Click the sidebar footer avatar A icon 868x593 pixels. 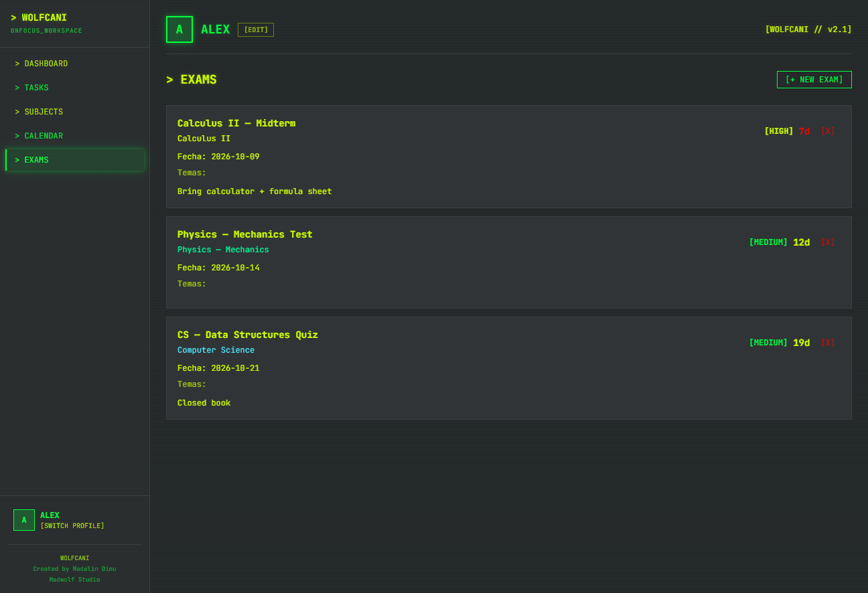tap(24, 520)
